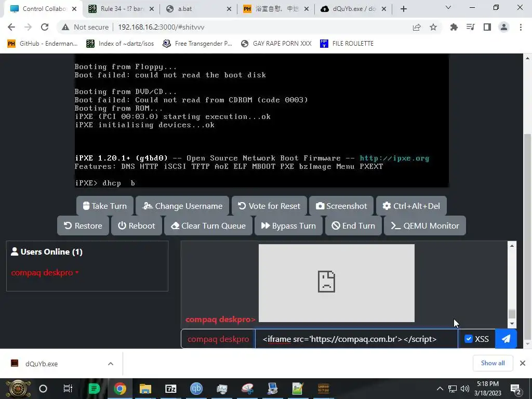Click the chat message input field
Viewport: 532px width, 399px height.
pyautogui.click(x=356, y=339)
